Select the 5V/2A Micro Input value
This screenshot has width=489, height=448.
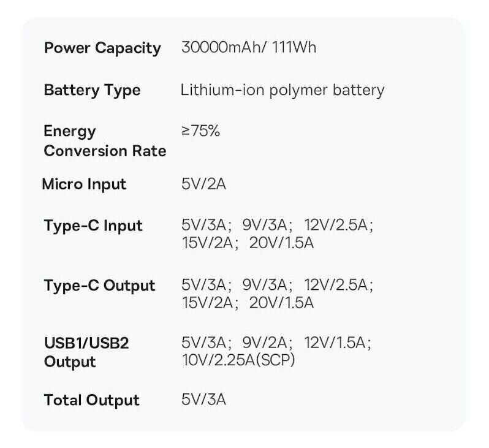(203, 184)
